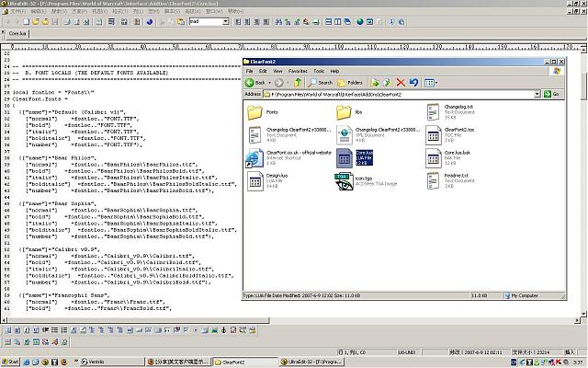Click the Explorer address bar path field
The height and width of the screenshot is (368, 588).
coord(399,94)
